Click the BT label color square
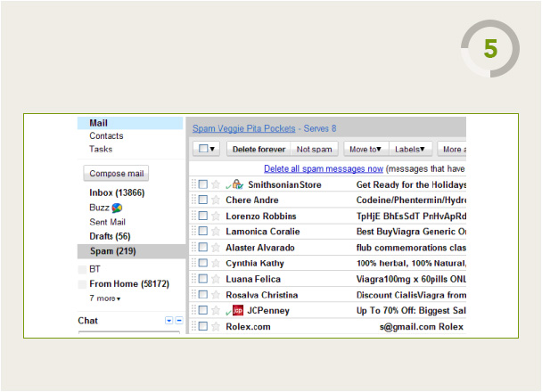 tap(82, 269)
